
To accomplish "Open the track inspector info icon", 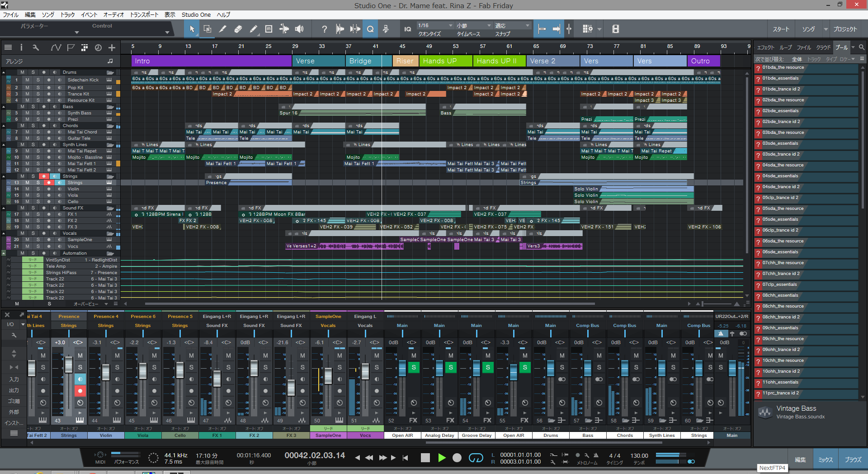I will 21,47.
